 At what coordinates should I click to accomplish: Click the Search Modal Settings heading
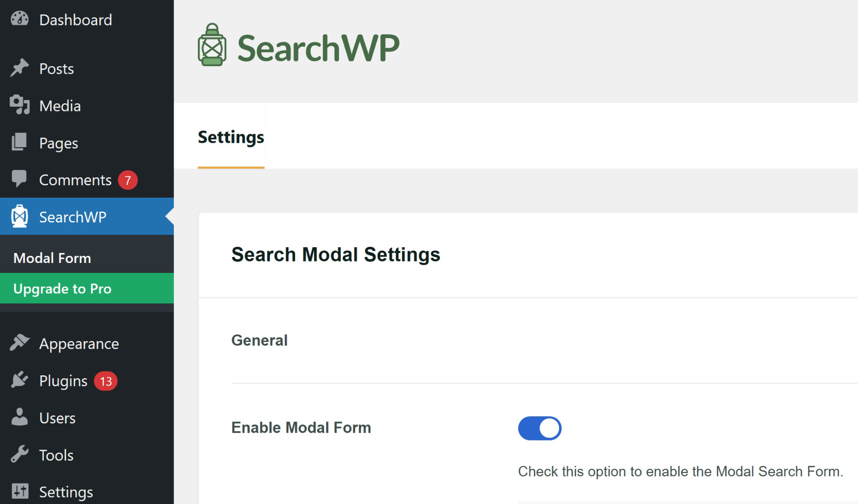[336, 254]
